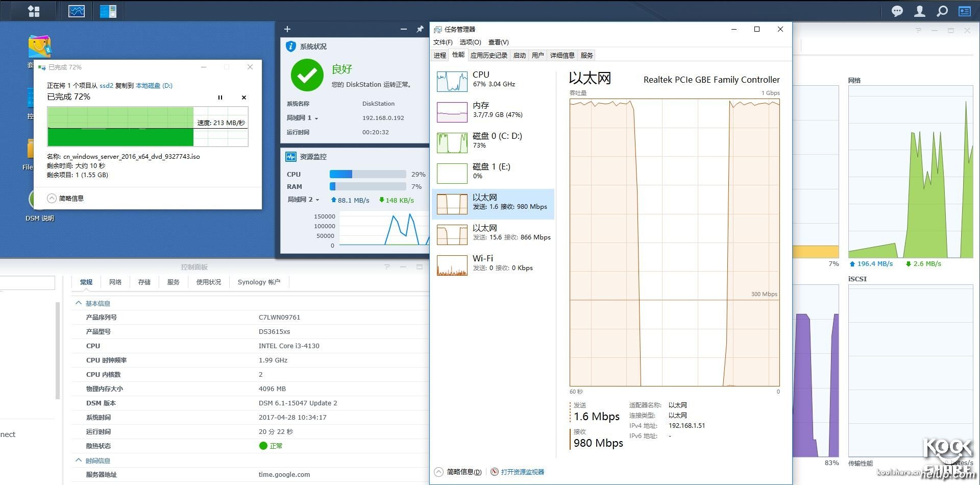Open the DSM main menu grid icon
The height and width of the screenshot is (485, 980).
(34, 11)
